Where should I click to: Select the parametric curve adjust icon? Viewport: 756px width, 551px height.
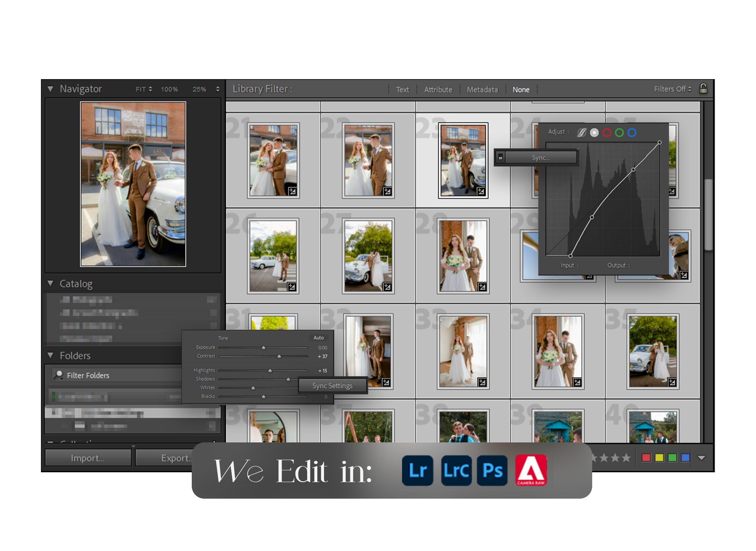pos(582,133)
